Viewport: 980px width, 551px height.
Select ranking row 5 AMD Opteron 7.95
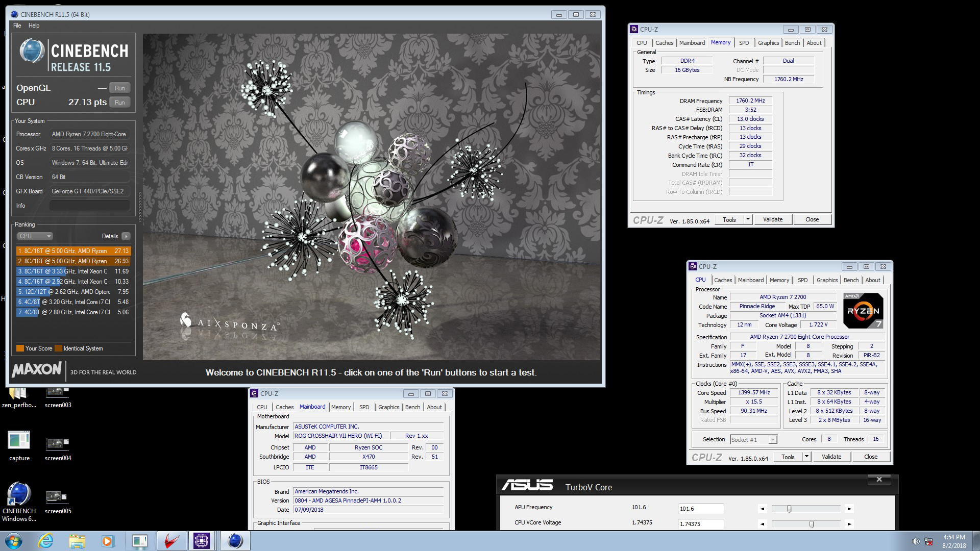[x=73, y=292]
